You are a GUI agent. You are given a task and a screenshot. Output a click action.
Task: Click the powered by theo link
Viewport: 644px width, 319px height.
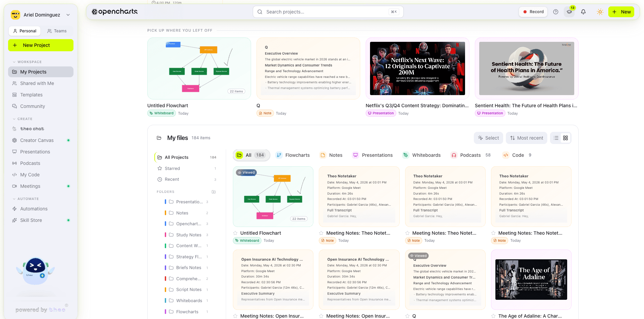(x=40, y=310)
